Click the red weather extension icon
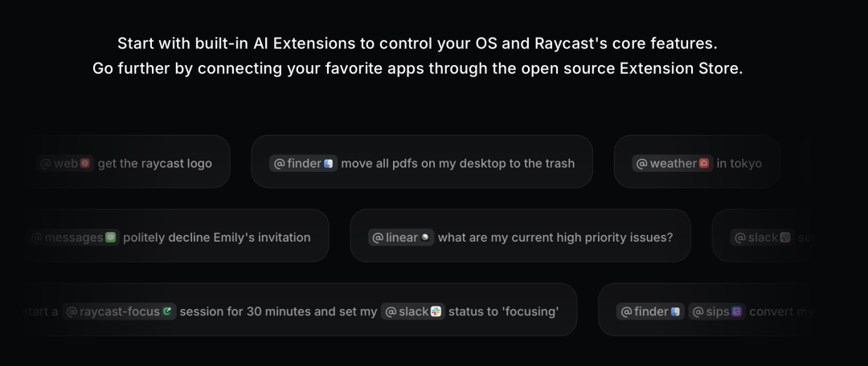 pyautogui.click(x=704, y=163)
